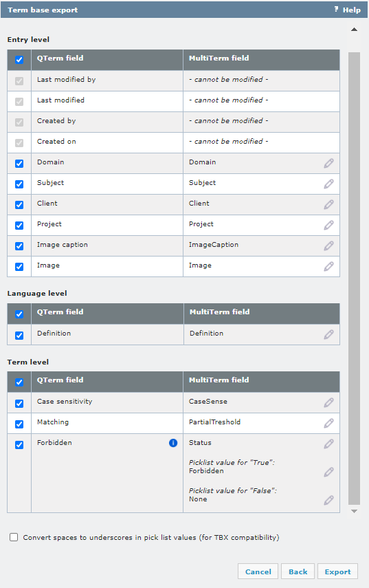Edit the Status field pencil icon
The image size is (369, 588).
329,444
